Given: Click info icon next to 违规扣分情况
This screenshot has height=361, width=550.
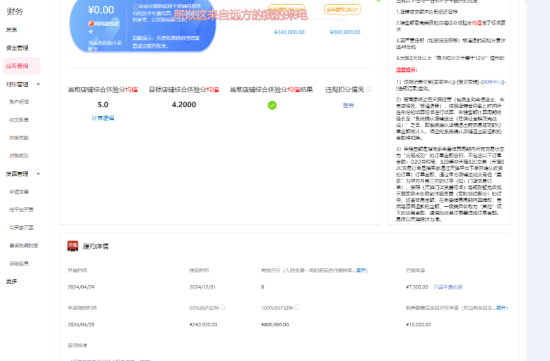Looking at the screenshot, I should [369, 89].
